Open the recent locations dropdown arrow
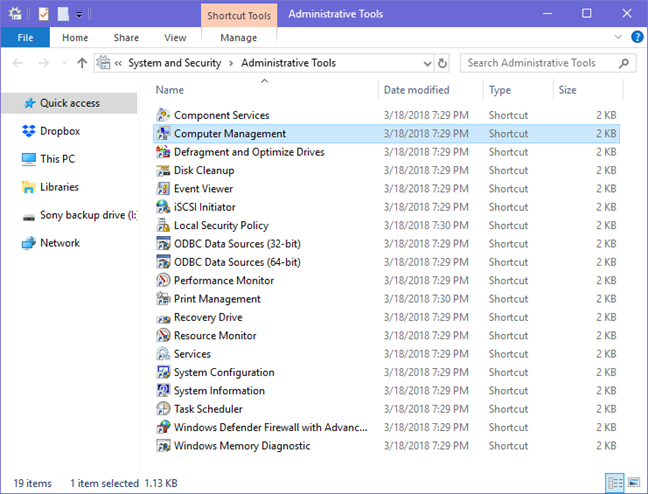Viewport: 648px width, 494px height. (64, 63)
